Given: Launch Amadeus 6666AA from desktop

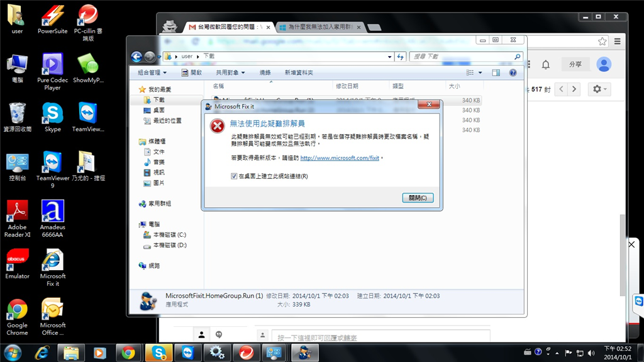Looking at the screenshot, I should coord(53,219).
